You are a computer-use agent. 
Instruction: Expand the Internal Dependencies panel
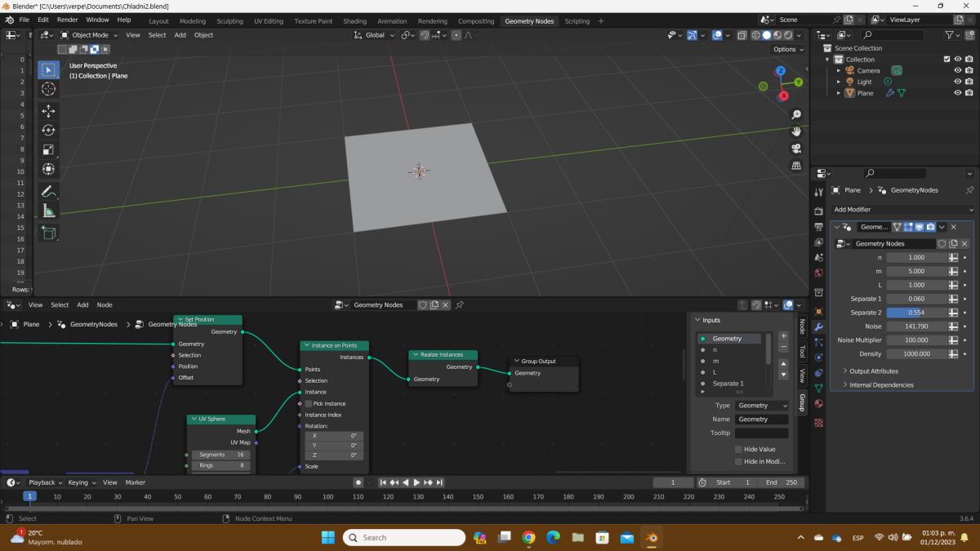881,384
